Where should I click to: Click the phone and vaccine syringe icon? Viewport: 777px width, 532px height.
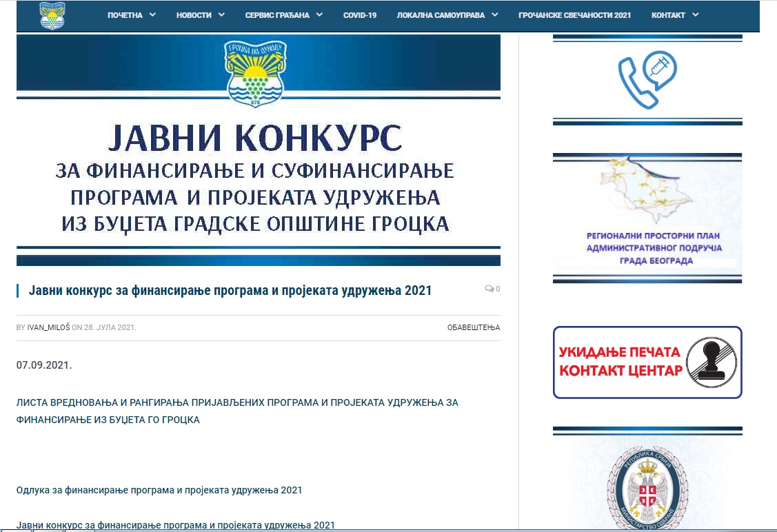647,80
